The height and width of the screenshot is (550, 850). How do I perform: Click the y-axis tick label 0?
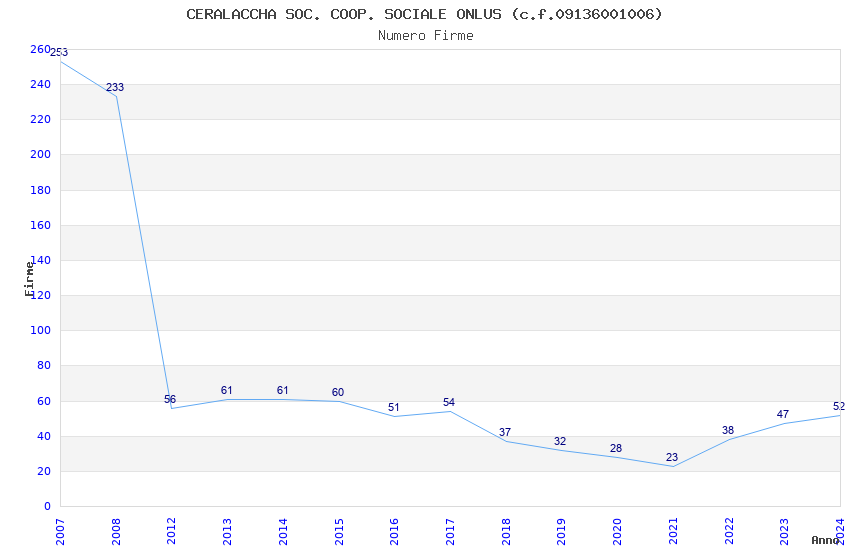(47, 506)
